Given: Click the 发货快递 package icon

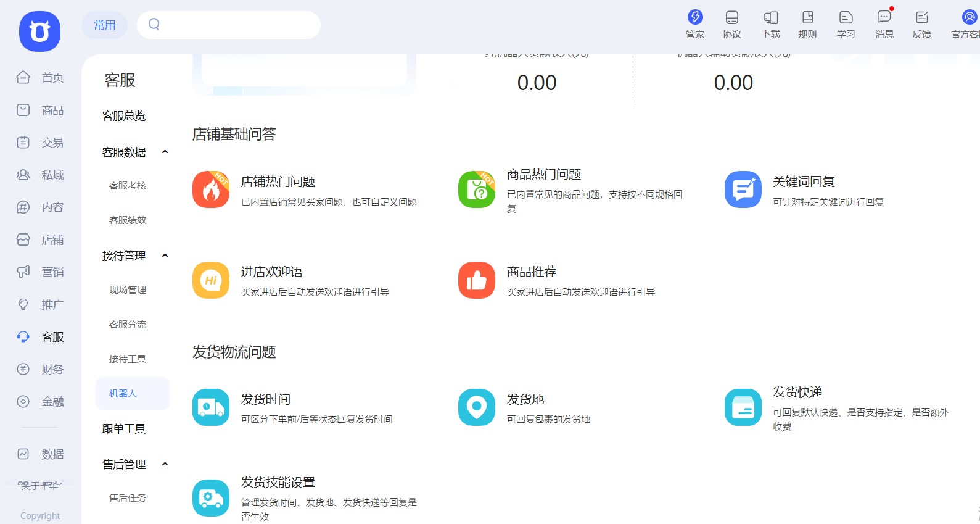Looking at the screenshot, I should pyautogui.click(x=743, y=407).
